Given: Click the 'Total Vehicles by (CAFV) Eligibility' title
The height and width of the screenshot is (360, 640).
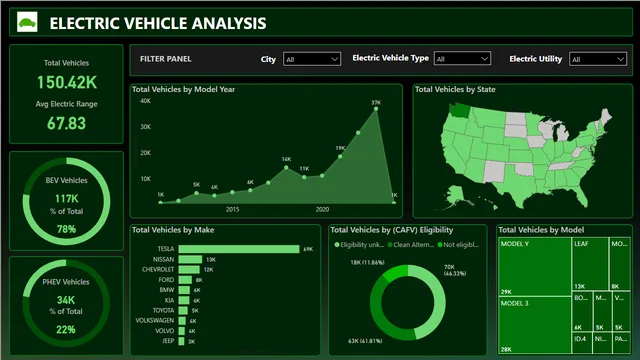Looking at the screenshot, I should coord(391,230).
